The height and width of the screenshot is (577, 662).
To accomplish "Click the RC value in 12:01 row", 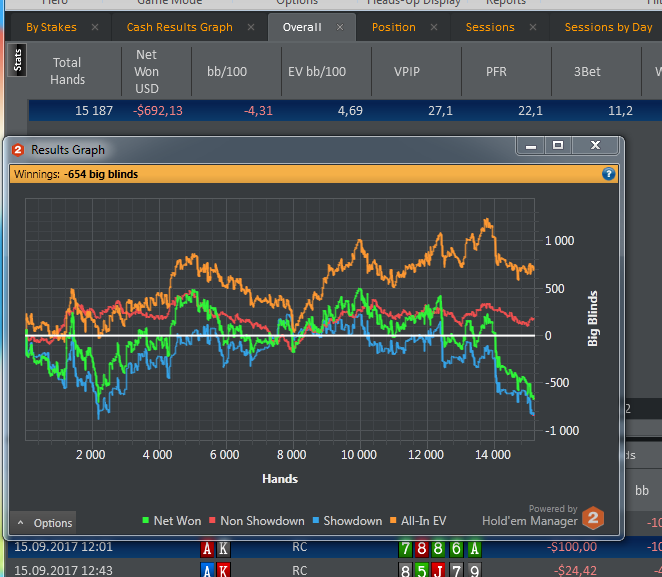I will click(x=299, y=547).
